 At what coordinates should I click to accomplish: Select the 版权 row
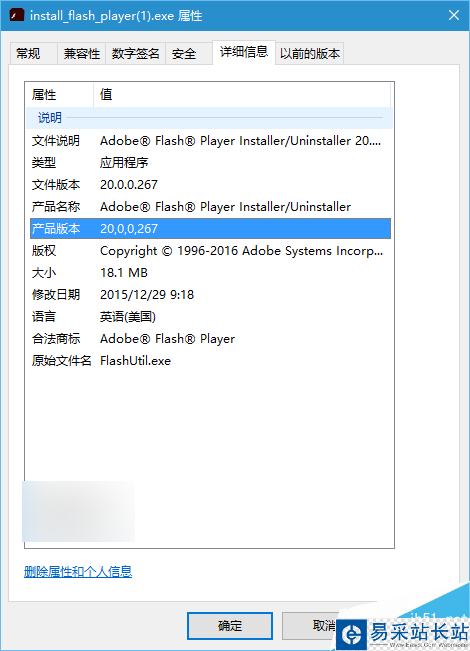(x=210, y=251)
